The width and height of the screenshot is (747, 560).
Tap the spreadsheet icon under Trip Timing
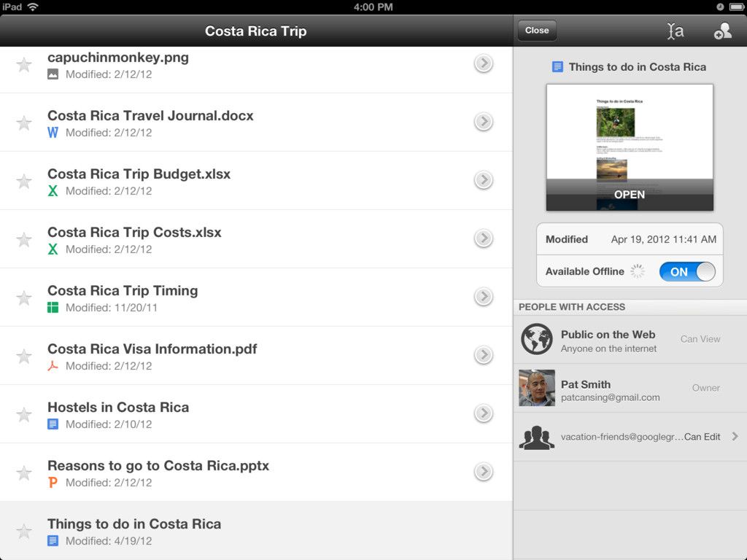point(53,308)
